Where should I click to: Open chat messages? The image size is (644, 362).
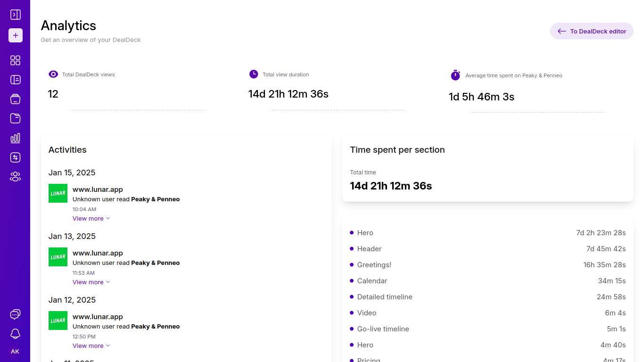click(15, 314)
